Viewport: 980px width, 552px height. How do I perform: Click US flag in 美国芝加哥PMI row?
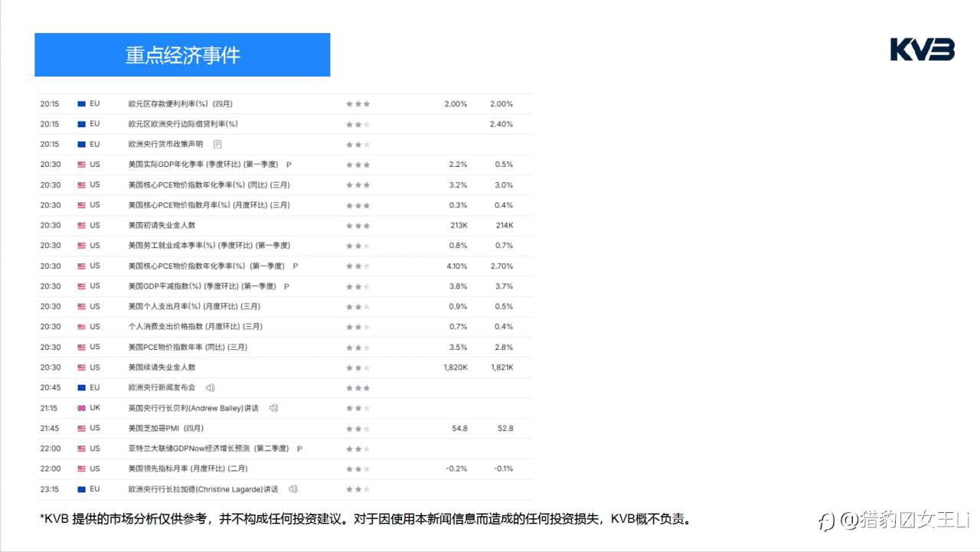pos(81,428)
